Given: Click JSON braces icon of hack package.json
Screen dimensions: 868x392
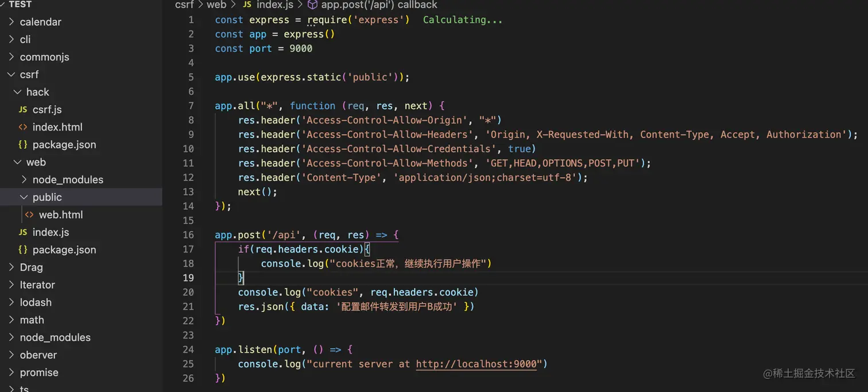Looking at the screenshot, I should (x=23, y=144).
